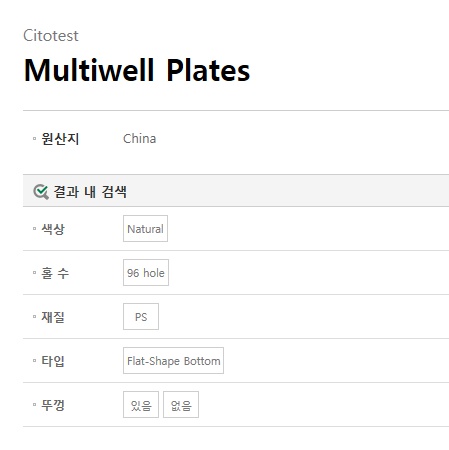
Task: Click the search-in-results magnifier check icon
Action: coord(41,192)
